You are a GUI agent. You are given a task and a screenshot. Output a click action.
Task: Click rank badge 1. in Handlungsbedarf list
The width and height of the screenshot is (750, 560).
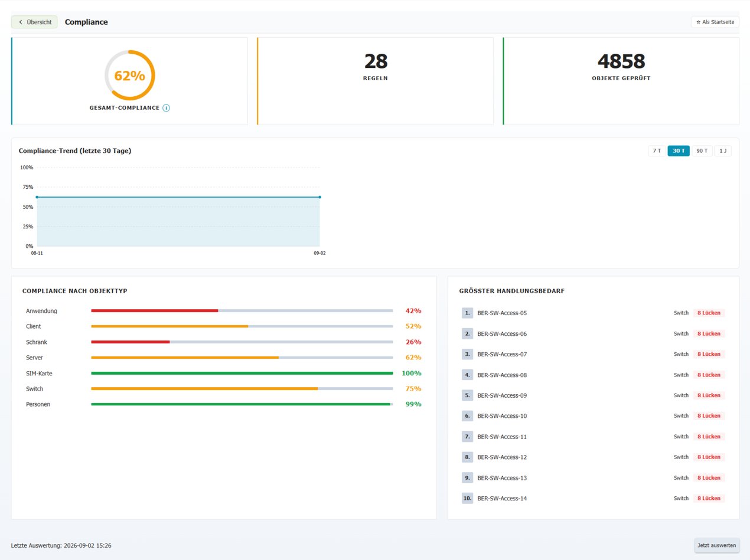(468, 313)
